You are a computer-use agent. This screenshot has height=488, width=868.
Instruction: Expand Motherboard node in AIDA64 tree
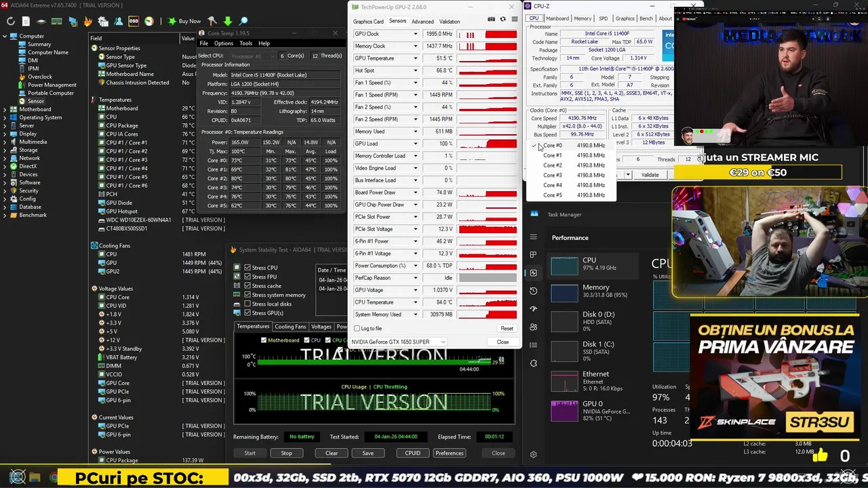5,109
